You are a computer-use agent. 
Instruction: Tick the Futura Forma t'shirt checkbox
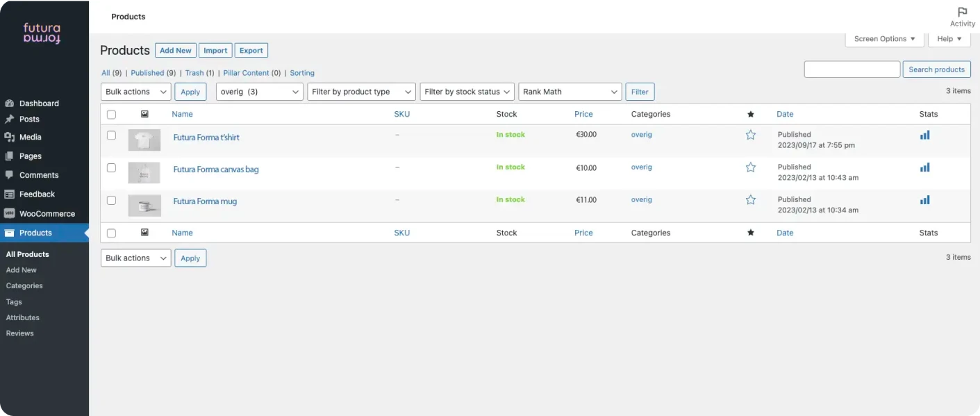pyautogui.click(x=111, y=135)
